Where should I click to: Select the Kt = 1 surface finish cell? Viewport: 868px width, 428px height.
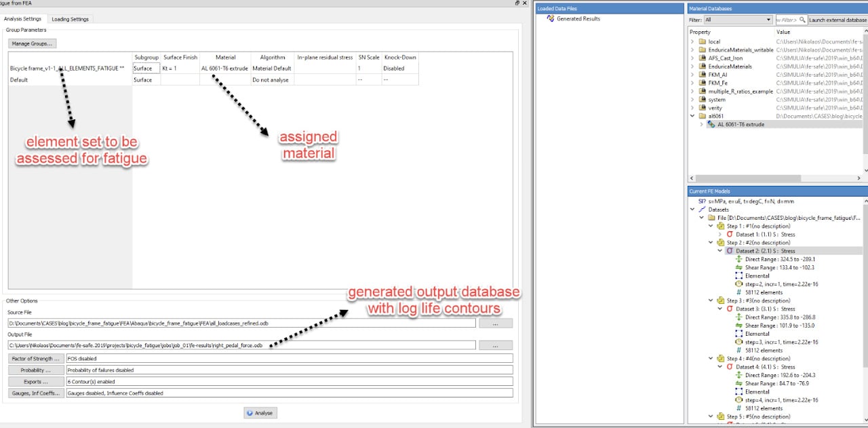coord(180,69)
